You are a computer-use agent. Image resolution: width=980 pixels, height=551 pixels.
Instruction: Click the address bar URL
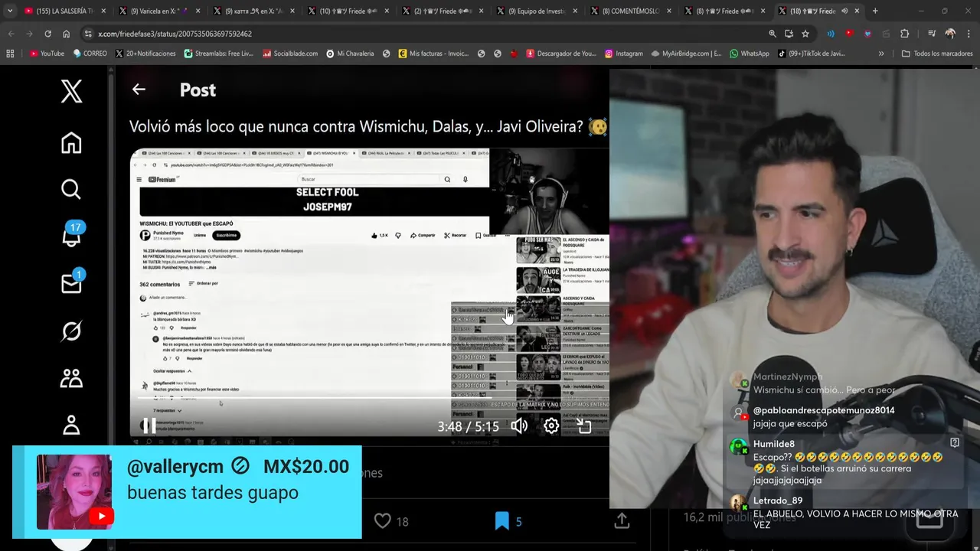[175, 34]
